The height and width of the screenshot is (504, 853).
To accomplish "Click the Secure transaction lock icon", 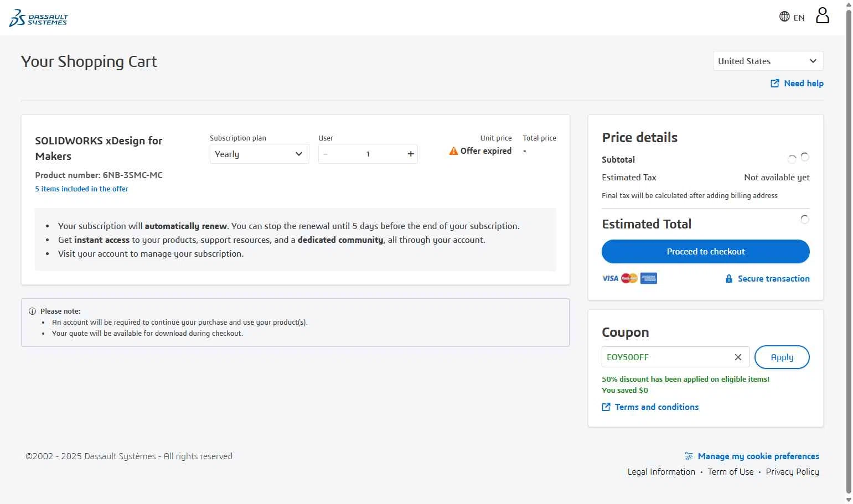I will coord(729,279).
